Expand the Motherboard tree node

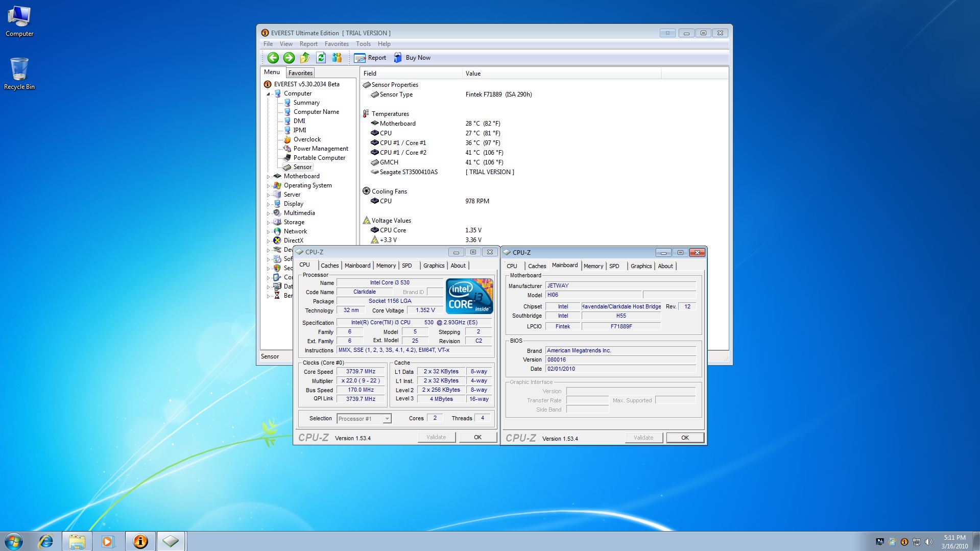pos(268,177)
